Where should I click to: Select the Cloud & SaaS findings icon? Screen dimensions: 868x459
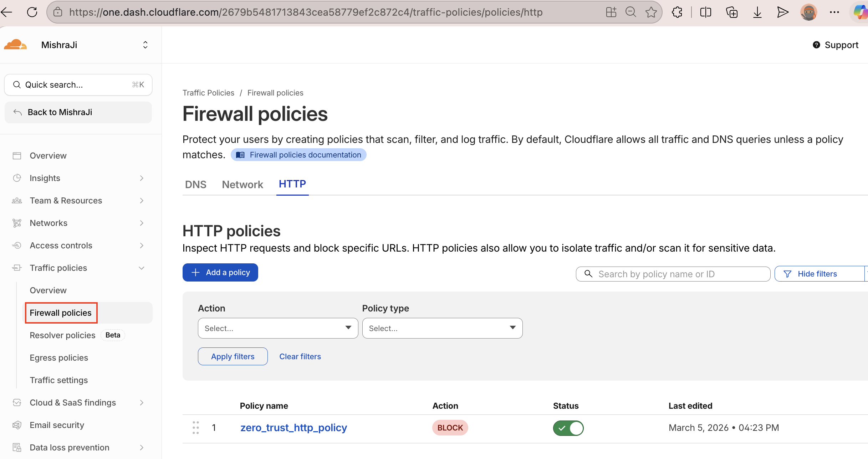tap(17, 402)
